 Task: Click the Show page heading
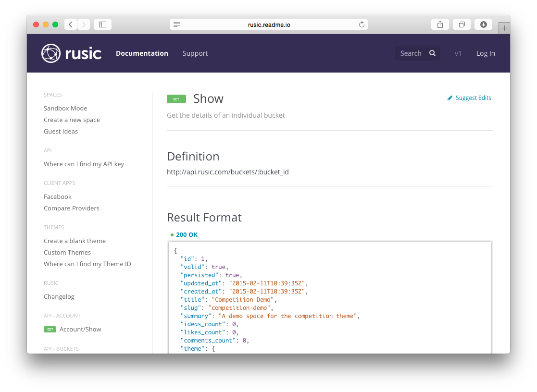pyautogui.click(x=208, y=98)
